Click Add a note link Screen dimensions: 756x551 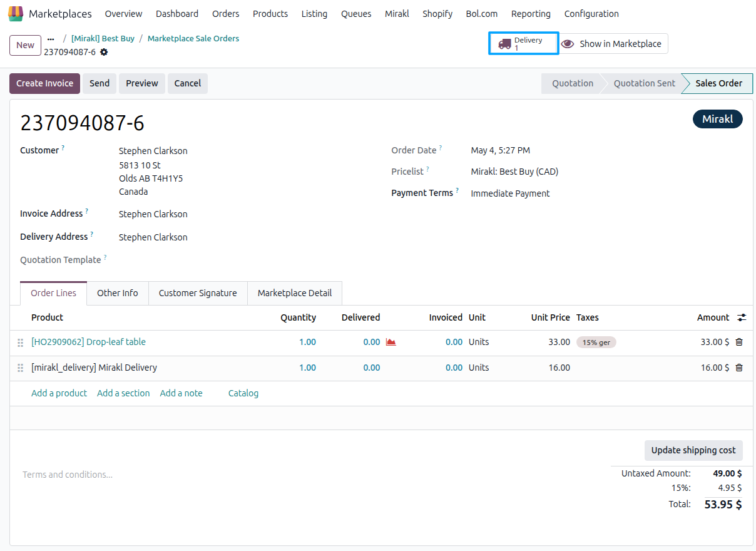click(x=181, y=393)
